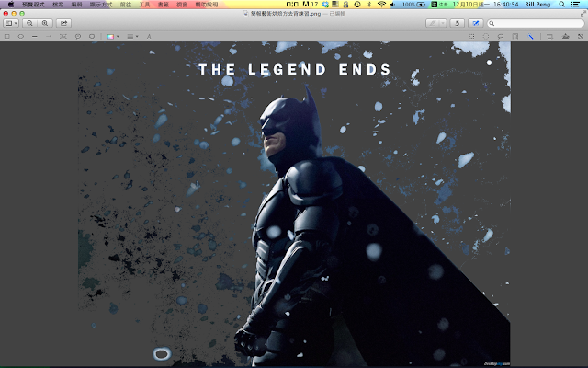
Task: Open the sidebar view mode dropdown
Action: (x=11, y=23)
